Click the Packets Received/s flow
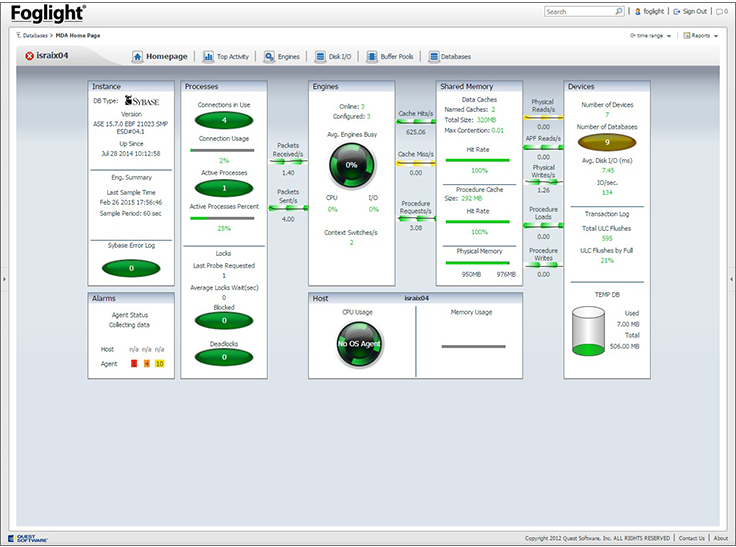This screenshot has width=736, height=547. click(x=288, y=162)
